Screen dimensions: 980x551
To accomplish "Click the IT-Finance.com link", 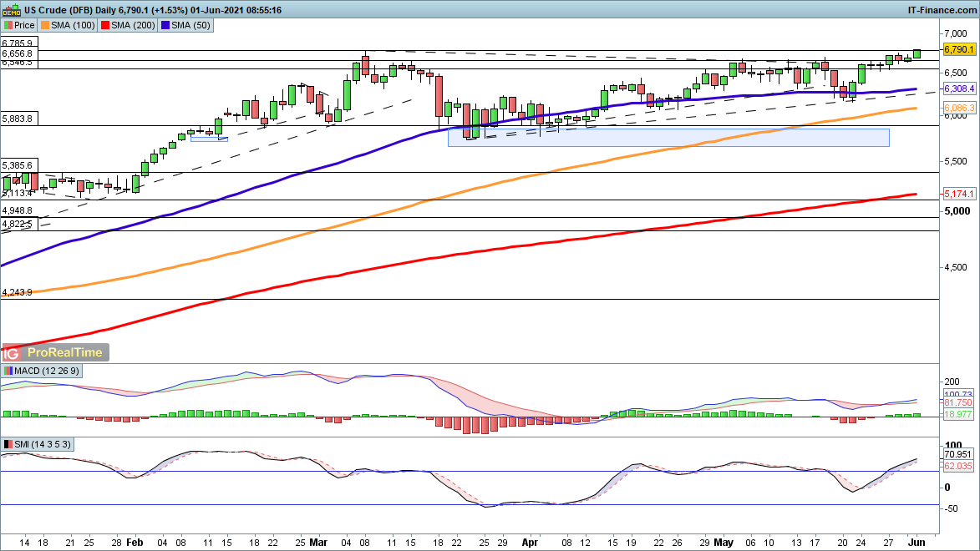I will point(942,10).
